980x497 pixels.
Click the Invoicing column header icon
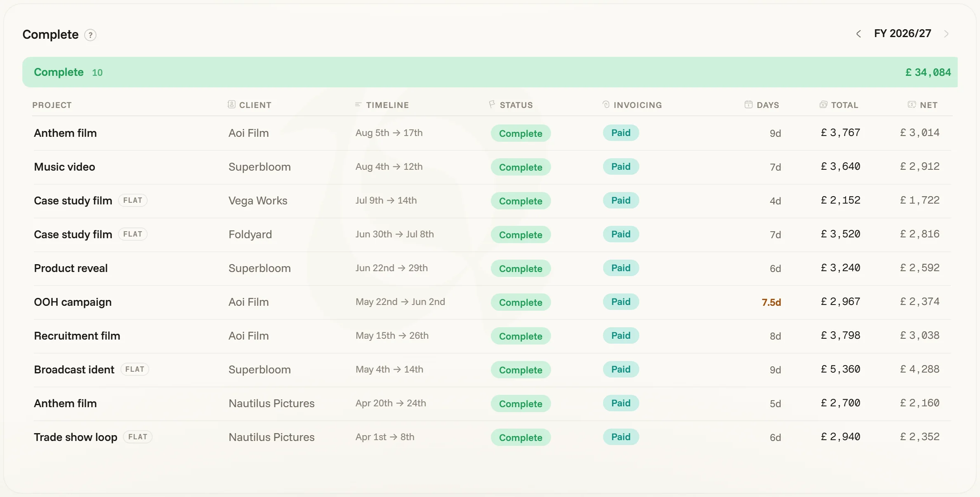click(606, 105)
